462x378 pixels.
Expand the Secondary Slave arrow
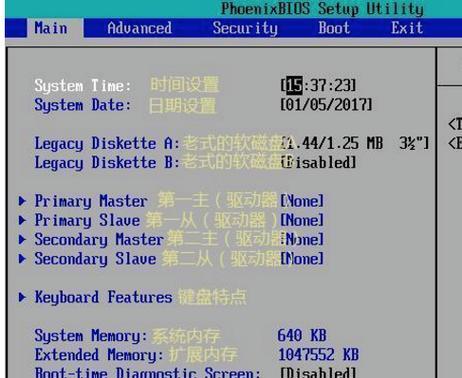point(22,259)
